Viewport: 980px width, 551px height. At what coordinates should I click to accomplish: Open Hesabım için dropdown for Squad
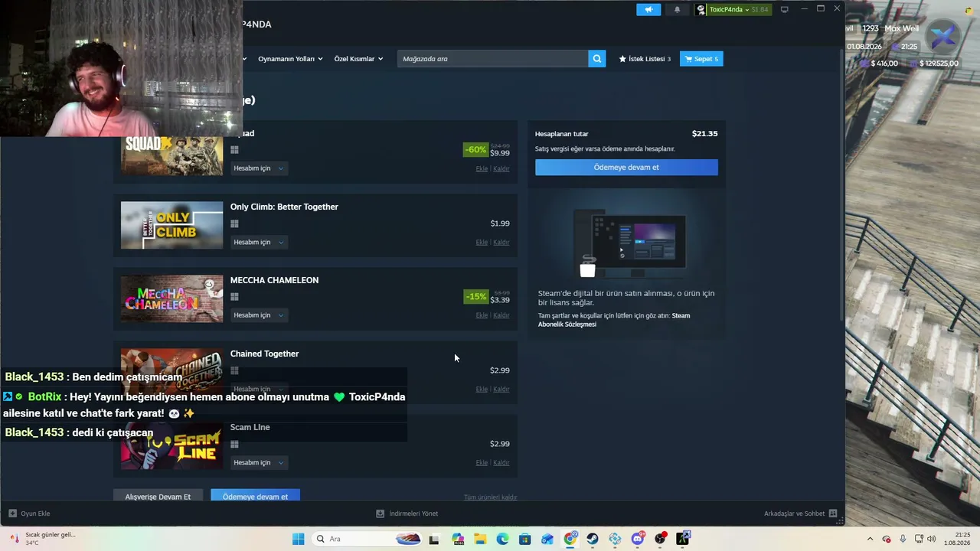259,168
